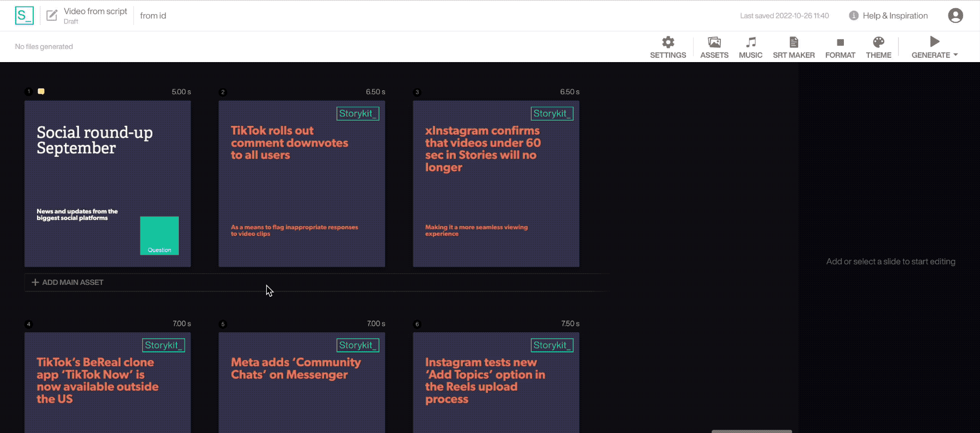Click the edit pencil icon beside title
This screenshot has height=433, width=980.
coord(52,15)
